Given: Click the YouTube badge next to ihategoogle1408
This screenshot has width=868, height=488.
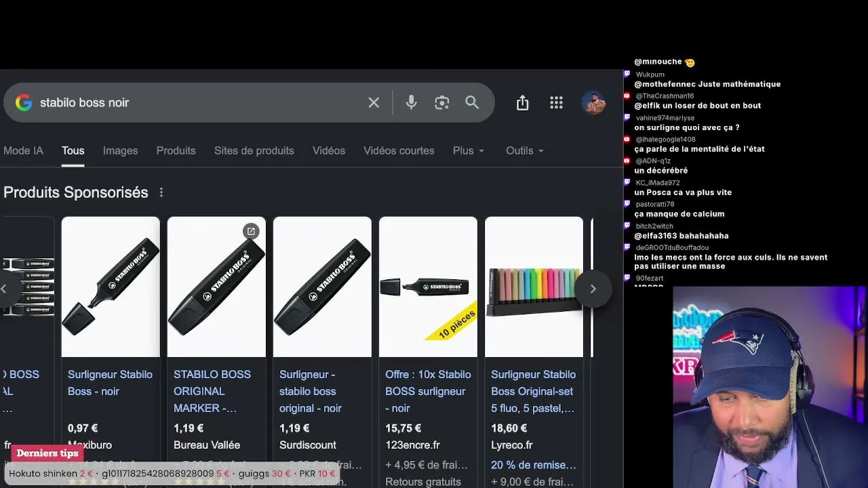Looking at the screenshot, I should point(627,139).
